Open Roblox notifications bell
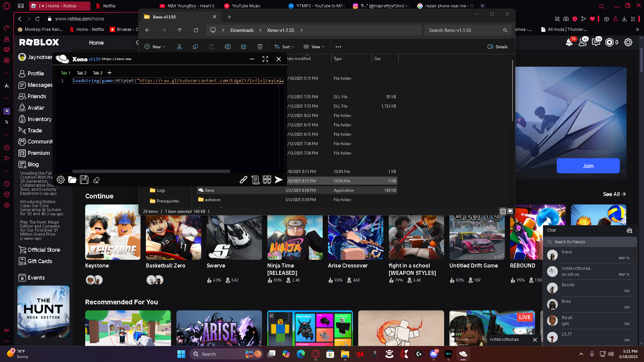The image size is (644, 362). (x=569, y=43)
